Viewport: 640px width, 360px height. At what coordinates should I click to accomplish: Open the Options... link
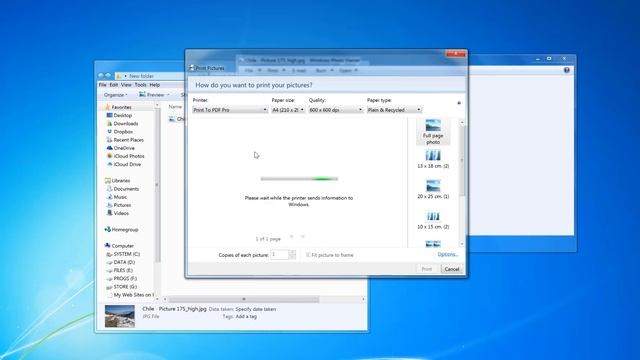click(448, 254)
